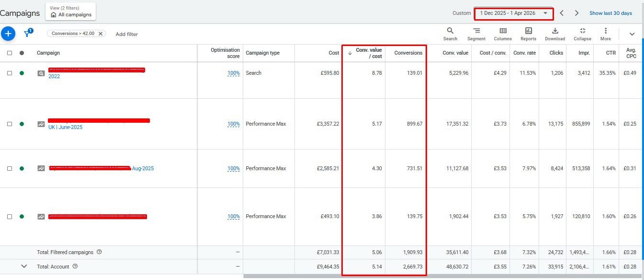Select the checkbox for the Search campaign row
Image resolution: width=644 pixels, height=280 pixels.
[x=10, y=73]
